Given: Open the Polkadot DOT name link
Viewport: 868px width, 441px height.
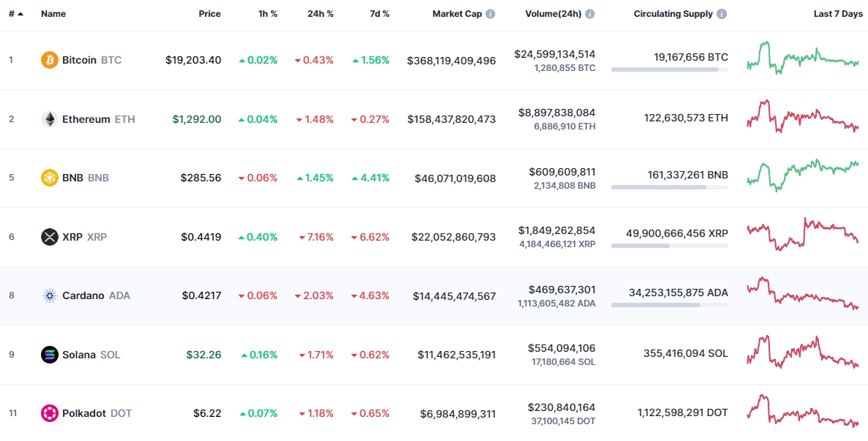Looking at the screenshot, I should click(x=97, y=413).
